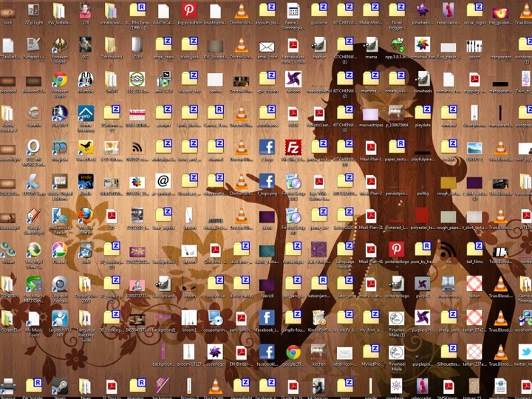Select the Logitech Vid HD icon
532x399 pixels.
[x=60, y=318]
